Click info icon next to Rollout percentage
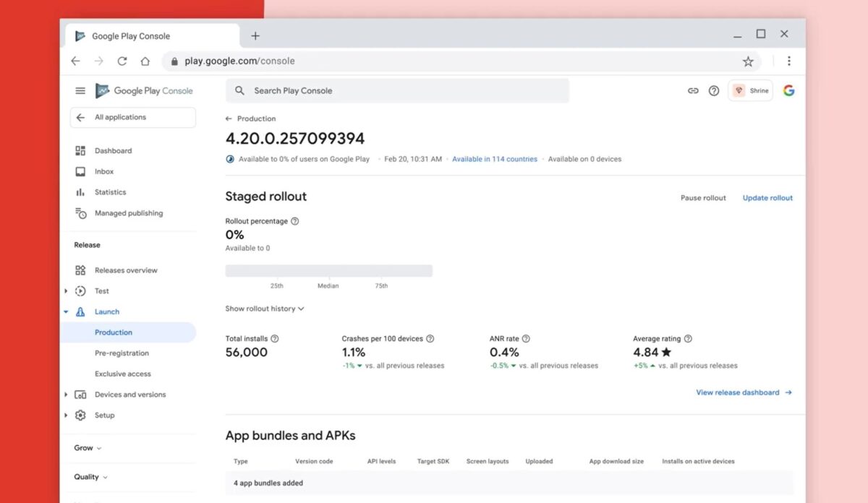The image size is (868, 503). tap(294, 221)
